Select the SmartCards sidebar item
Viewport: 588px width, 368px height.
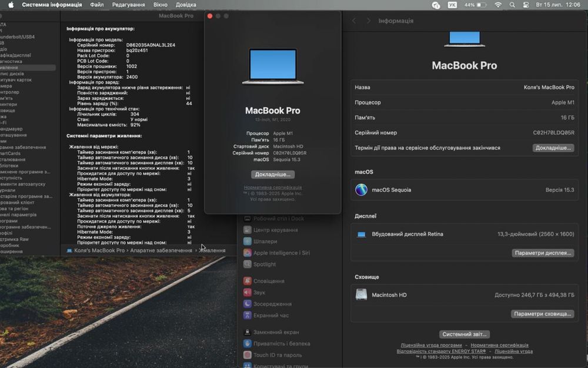coord(10,153)
